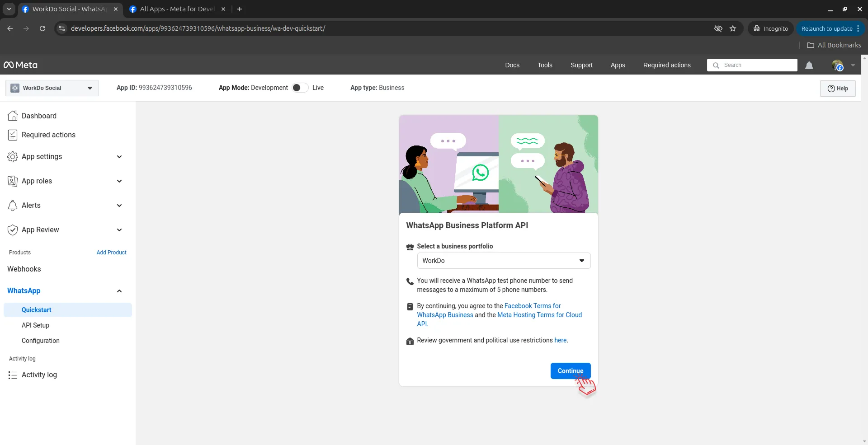Click the Meta search input field

(752, 65)
